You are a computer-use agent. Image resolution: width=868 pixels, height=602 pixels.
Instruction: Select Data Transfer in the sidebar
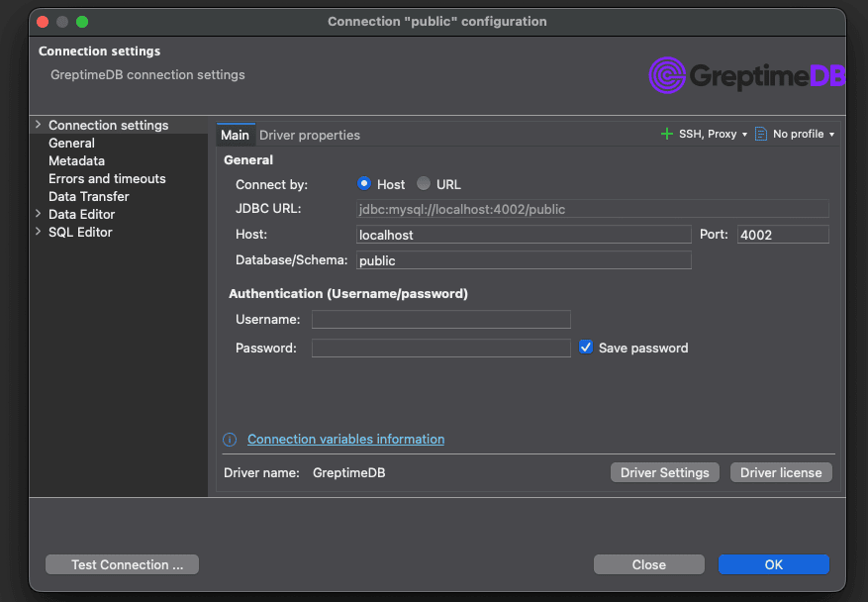tap(88, 196)
